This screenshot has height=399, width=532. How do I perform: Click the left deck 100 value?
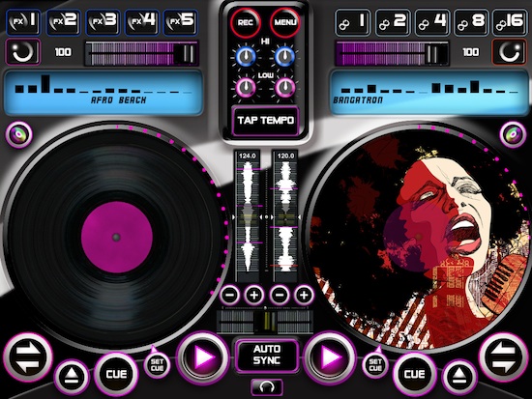pos(63,52)
